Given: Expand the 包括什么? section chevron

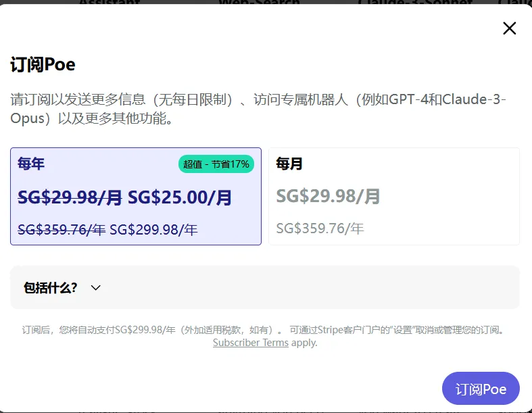Looking at the screenshot, I should (96, 288).
